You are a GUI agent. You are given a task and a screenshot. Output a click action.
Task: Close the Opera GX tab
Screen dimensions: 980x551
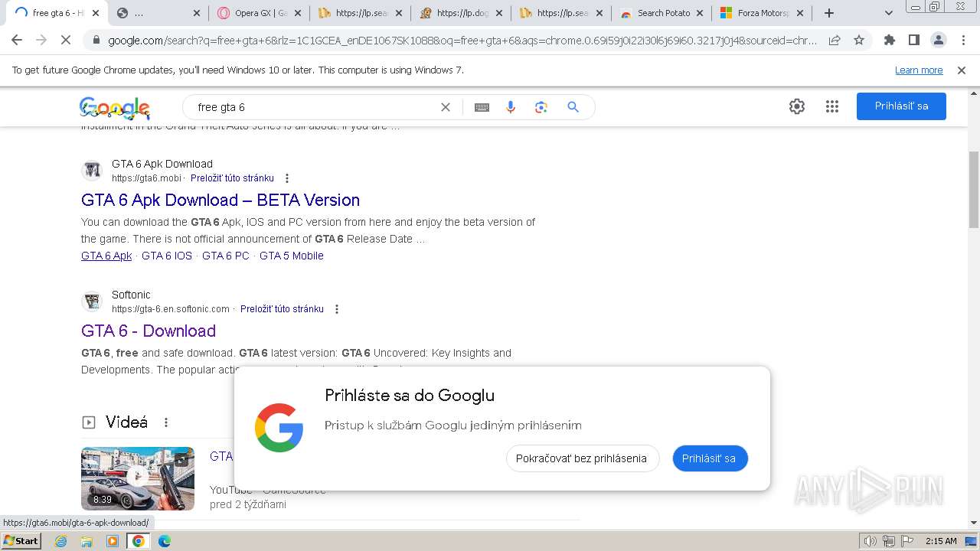(x=297, y=13)
